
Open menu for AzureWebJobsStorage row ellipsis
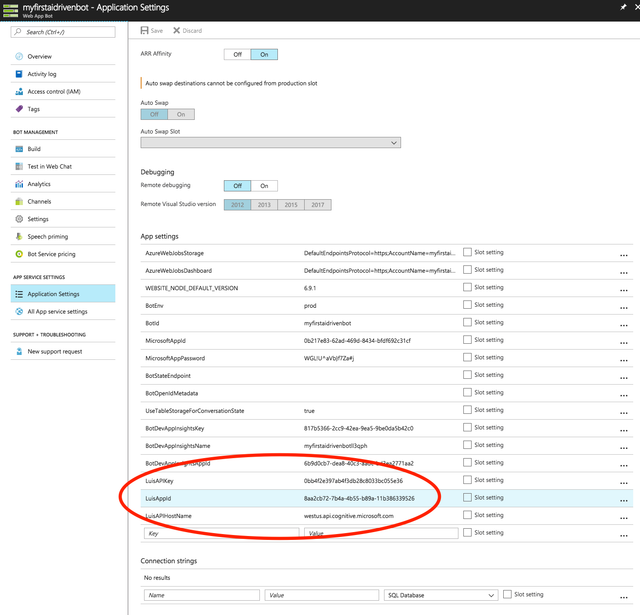tap(623, 255)
